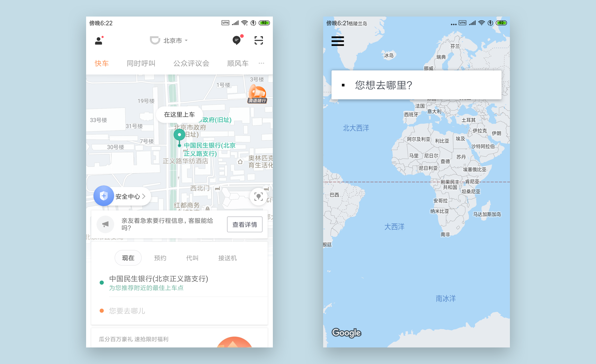The width and height of the screenshot is (596, 364).
Task: Switch to the 快车 tab
Action: click(102, 63)
